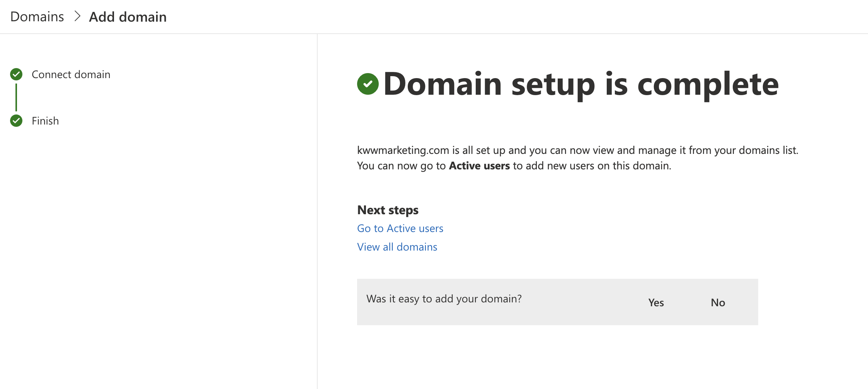Open the Go to Active users link
868x389 pixels.
click(x=400, y=229)
